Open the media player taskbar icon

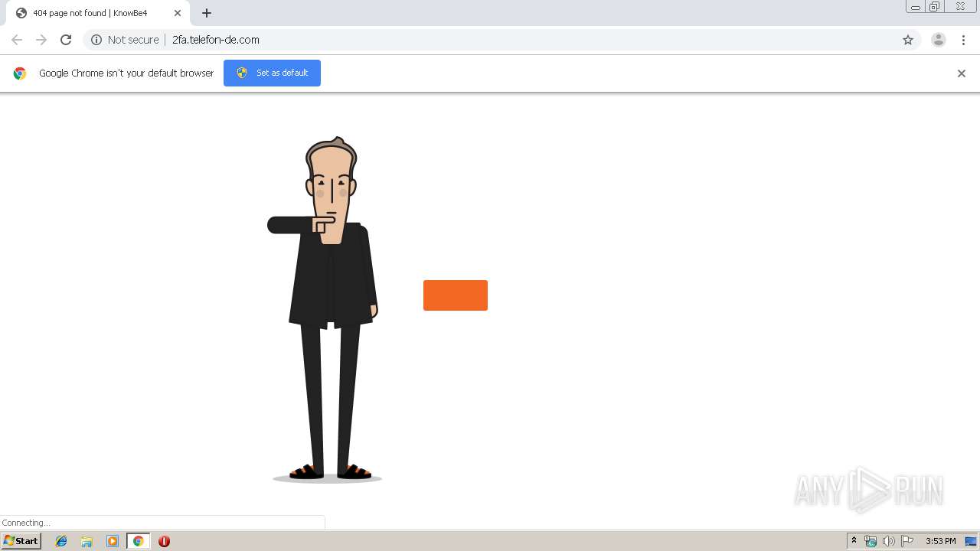click(113, 541)
